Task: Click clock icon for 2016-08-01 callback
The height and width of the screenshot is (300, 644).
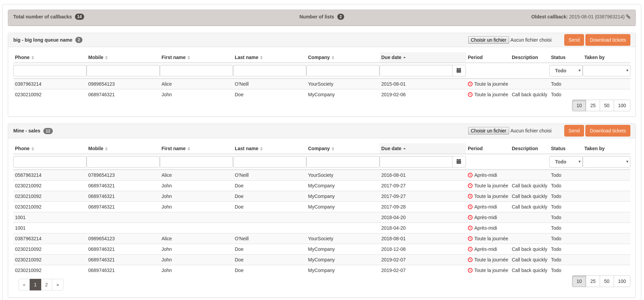Action: click(470, 175)
